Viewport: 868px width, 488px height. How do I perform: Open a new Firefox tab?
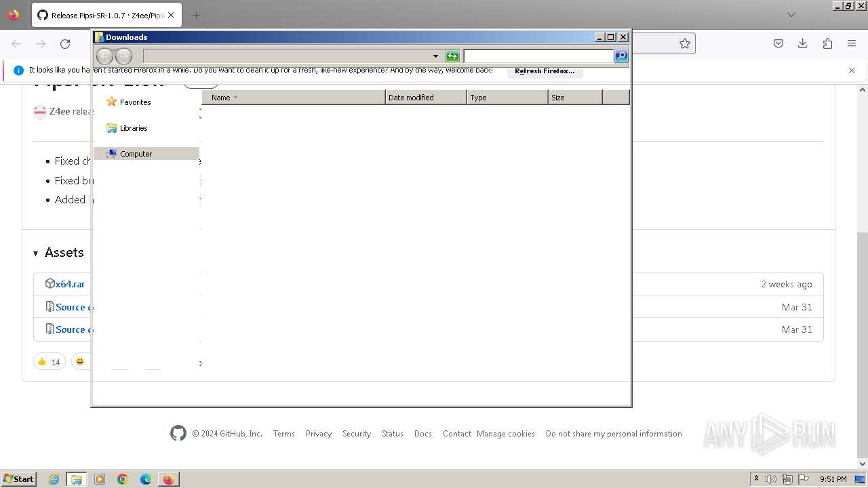coord(197,15)
